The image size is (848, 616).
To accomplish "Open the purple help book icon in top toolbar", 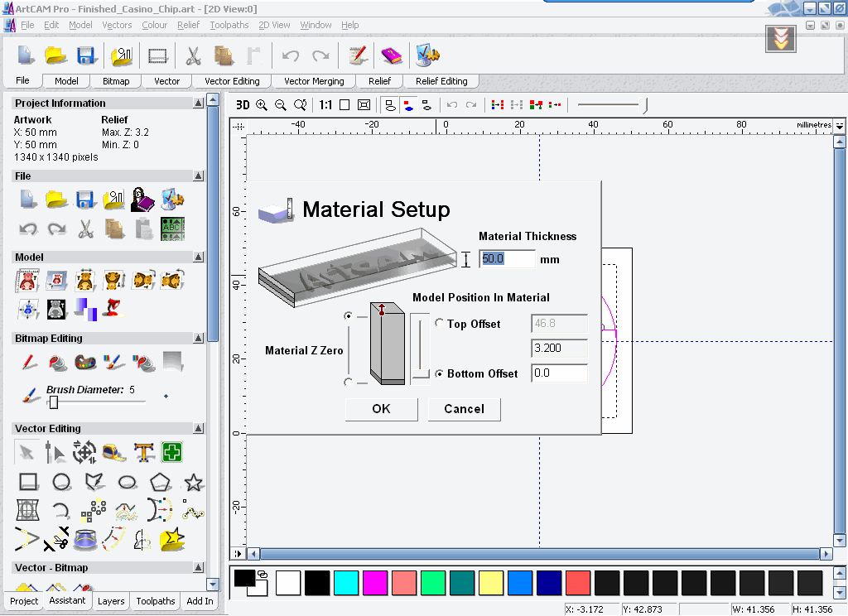I will click(392, 55).
